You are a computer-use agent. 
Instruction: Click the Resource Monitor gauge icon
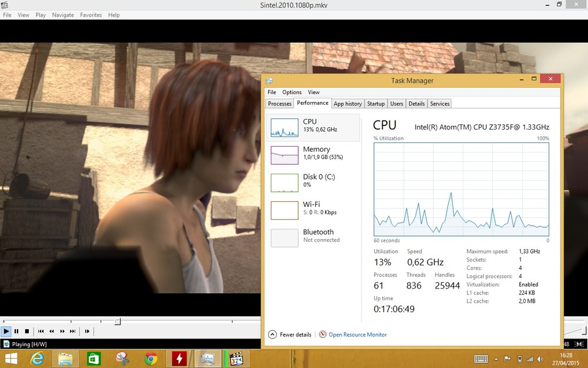322,334
